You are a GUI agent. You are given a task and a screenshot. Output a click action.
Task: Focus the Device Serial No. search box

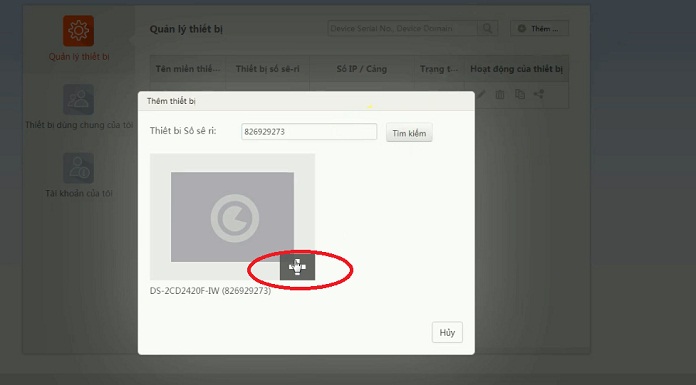click(403, 28)
